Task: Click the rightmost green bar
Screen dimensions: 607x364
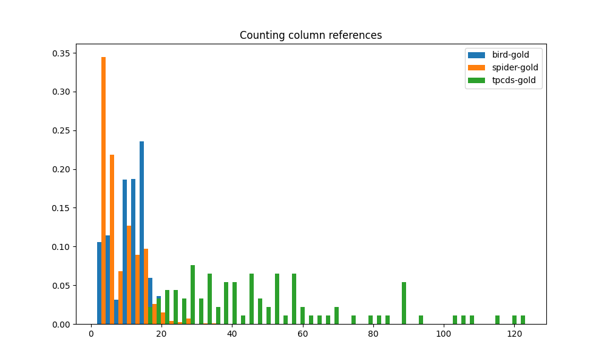Action: coord(523,320)
